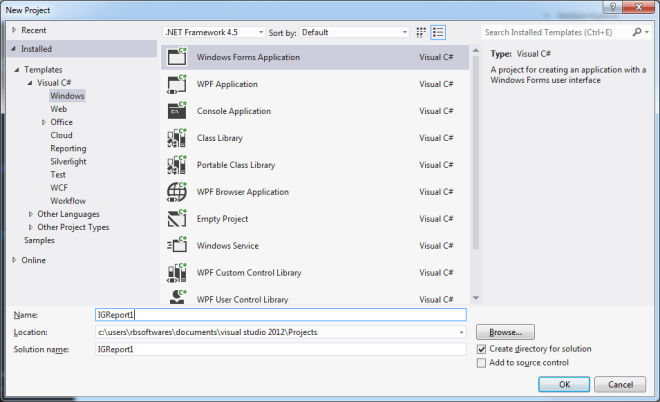
Task: Expand the Online section
Action: [x=14, y=260]
